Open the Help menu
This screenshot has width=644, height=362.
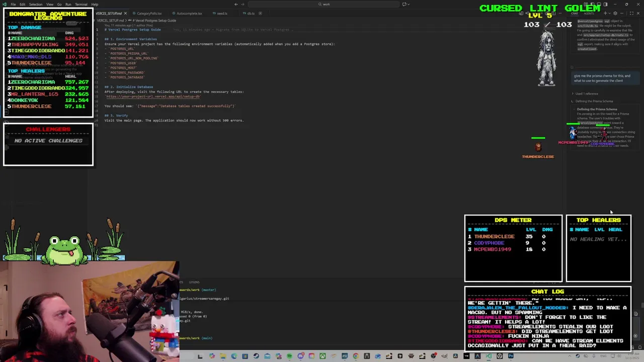pyautogui.click(x=95, y=4)
